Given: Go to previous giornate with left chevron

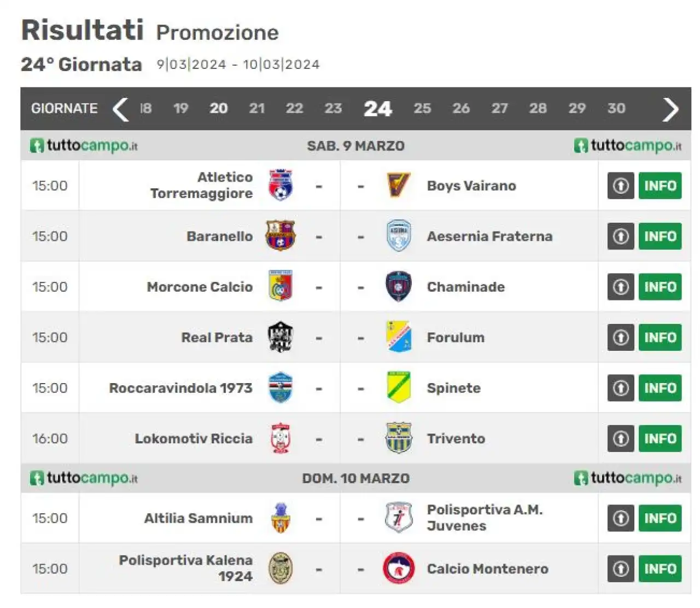Looking at the screenshot, I should click(120, 109).
